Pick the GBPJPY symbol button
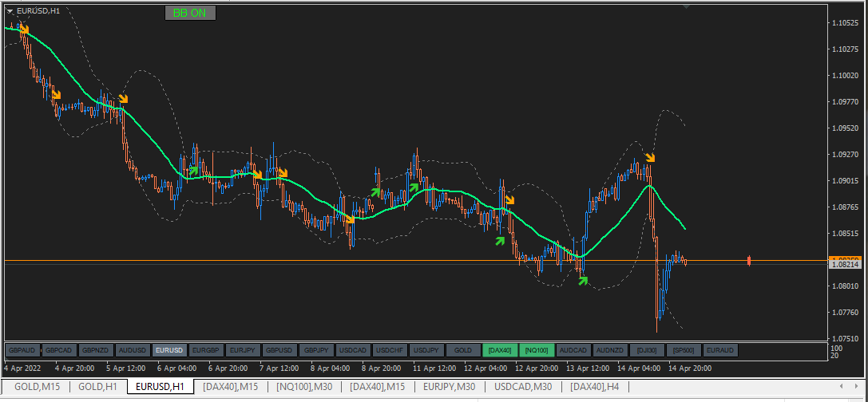 (x=316, y=350)
